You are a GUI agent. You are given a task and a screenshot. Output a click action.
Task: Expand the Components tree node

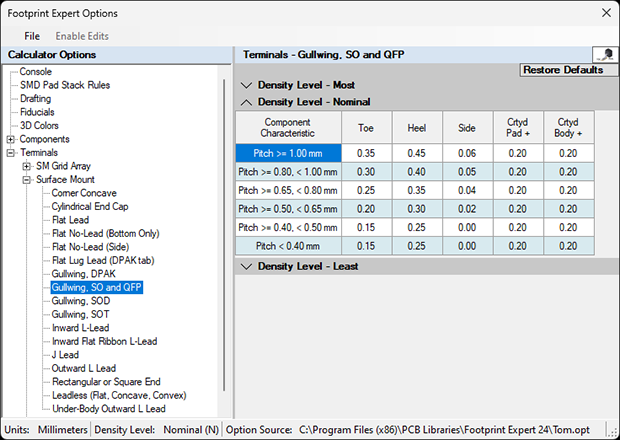click(x=11, y=139)
